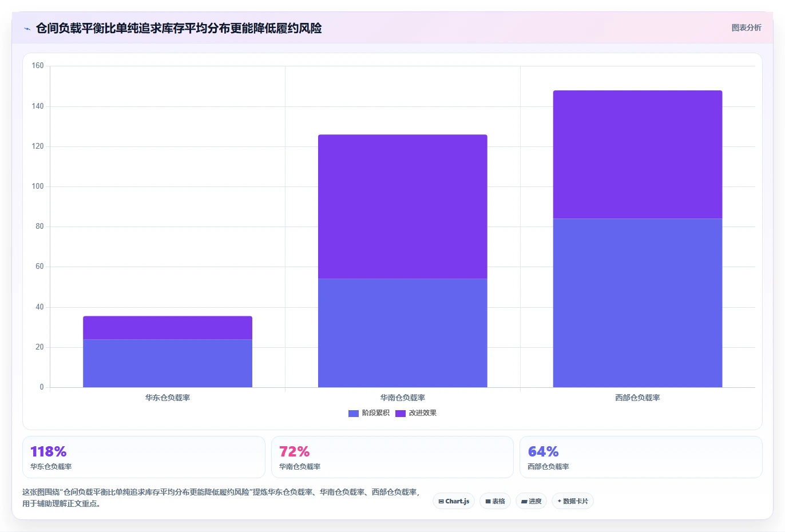Screen dimensions: 785x532
Task: Click the 118% 华东仓负载率 stat card
Action: pyautogui.click(x=144, y=457)
